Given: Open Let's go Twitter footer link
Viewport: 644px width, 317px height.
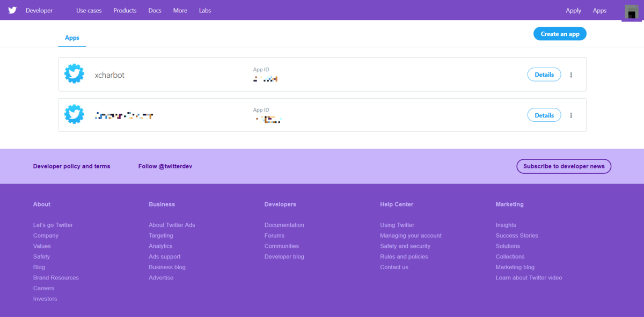Looking at the screenshot, I should [x=53, y=225].
